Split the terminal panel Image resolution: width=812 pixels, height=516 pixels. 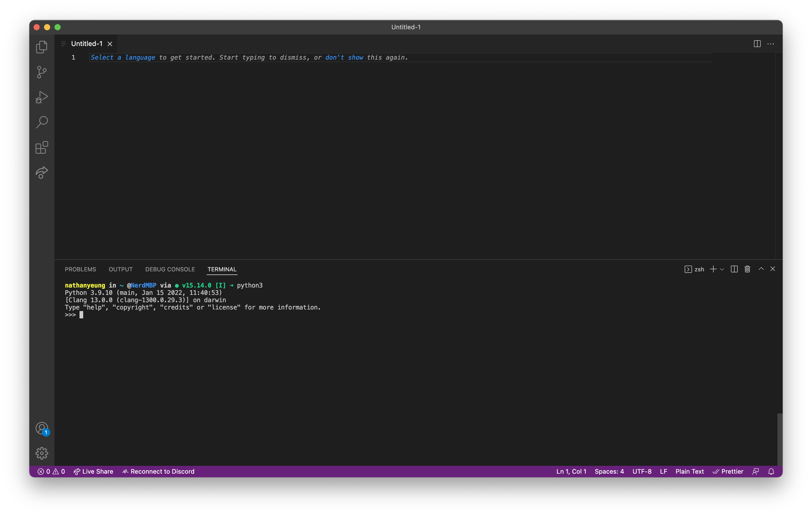tap(734, 269)
